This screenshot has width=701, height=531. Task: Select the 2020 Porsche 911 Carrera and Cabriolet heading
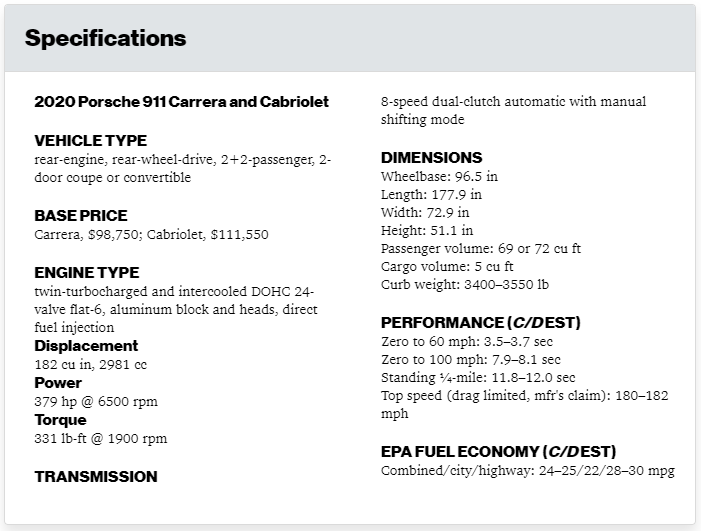pos(182,102)
